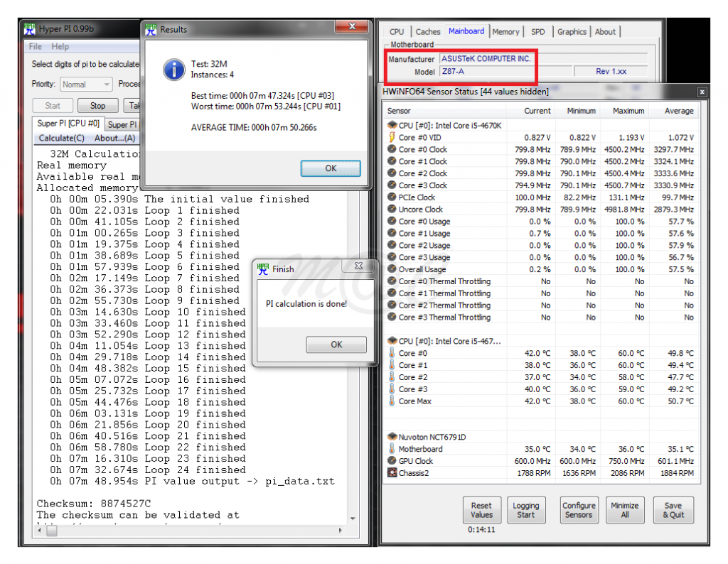This screenshot has height=564, width=728.
Task: Click the chip icon beside Nuvoton NCT6791D
Action: click(x=391, y=436)
